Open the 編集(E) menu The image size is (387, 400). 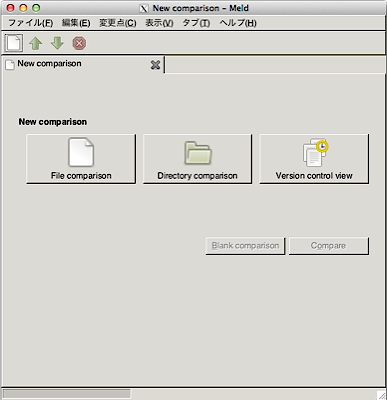[76, 23]
